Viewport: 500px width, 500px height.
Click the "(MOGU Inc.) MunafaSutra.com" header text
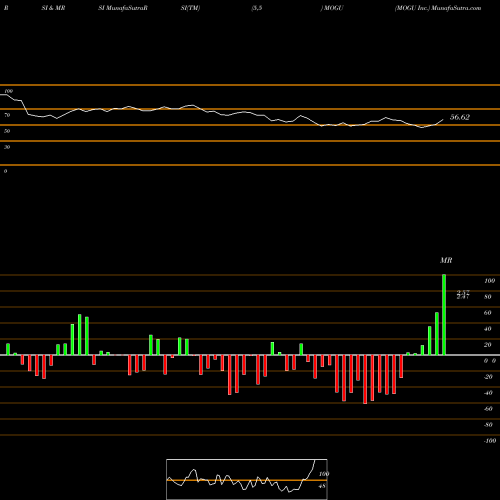coord(438,8)
